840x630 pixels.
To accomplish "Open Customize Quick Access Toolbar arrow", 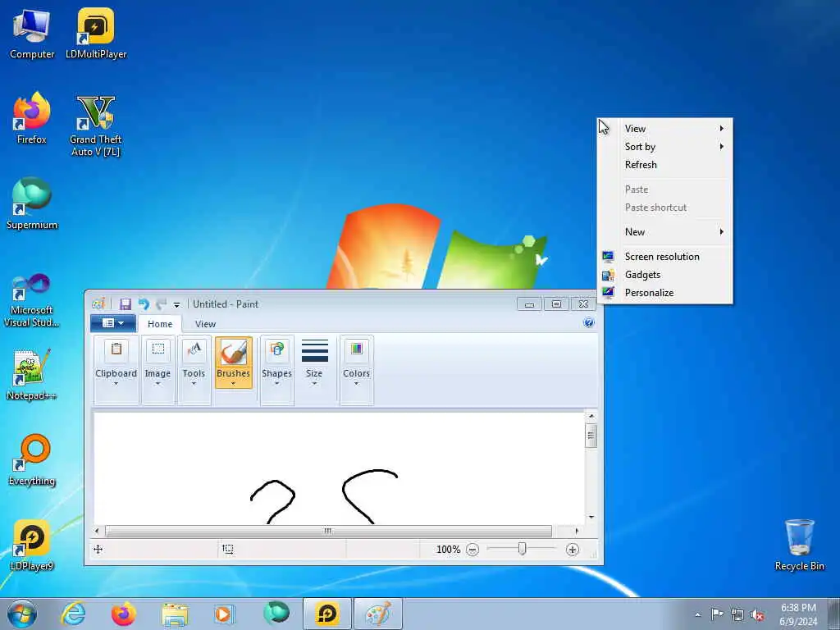I will tap(176, 305).
